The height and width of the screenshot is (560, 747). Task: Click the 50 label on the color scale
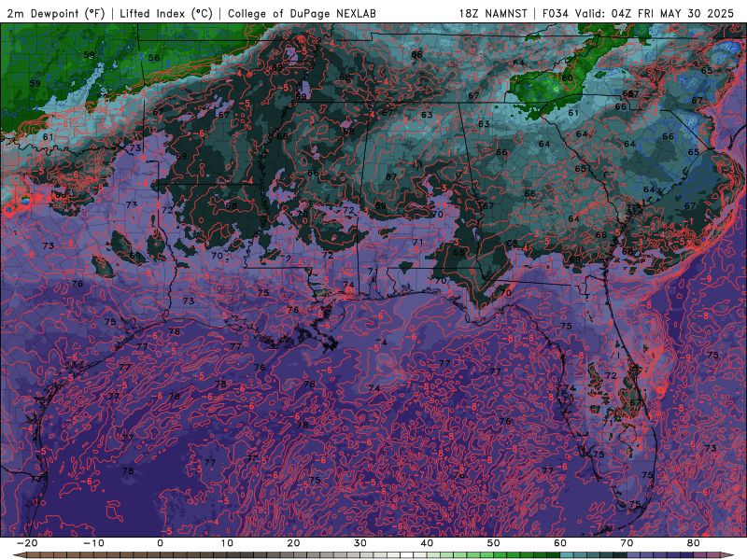click(494, 543)
